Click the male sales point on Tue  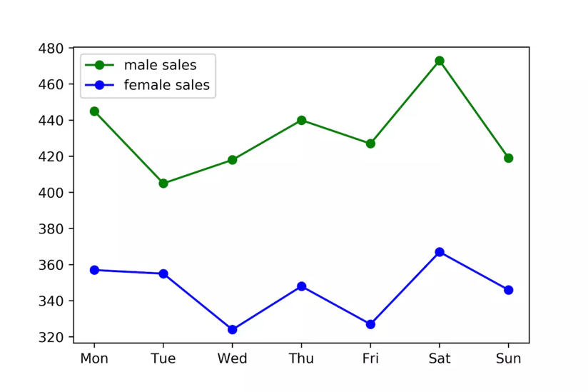(163, 184)
